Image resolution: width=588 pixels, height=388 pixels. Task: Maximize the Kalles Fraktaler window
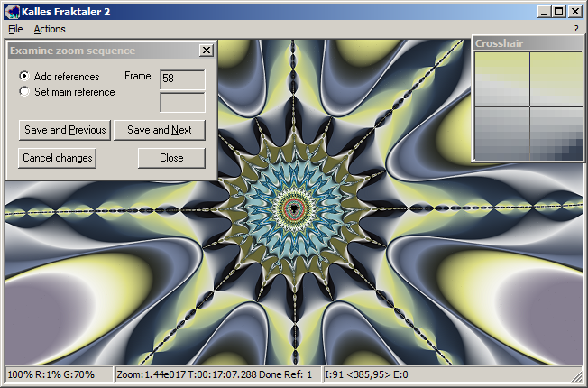[x=559, y=11]
